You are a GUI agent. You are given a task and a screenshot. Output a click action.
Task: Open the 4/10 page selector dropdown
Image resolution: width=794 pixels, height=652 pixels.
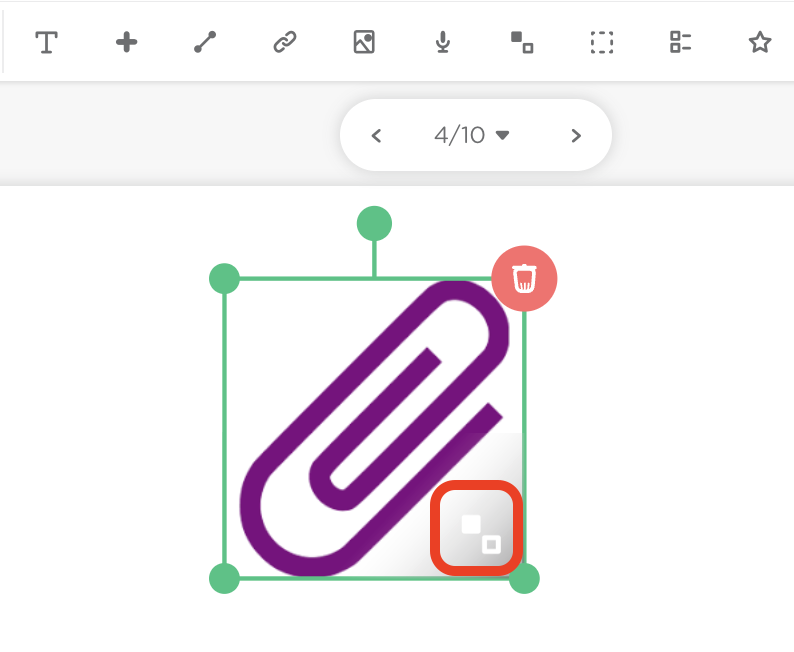tap(471, 135)
